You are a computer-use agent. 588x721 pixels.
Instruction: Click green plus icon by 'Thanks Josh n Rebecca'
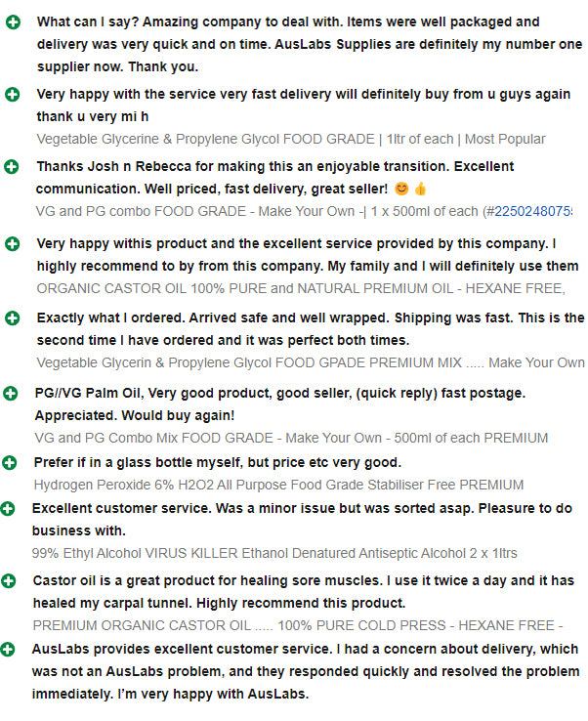[12, 166]
